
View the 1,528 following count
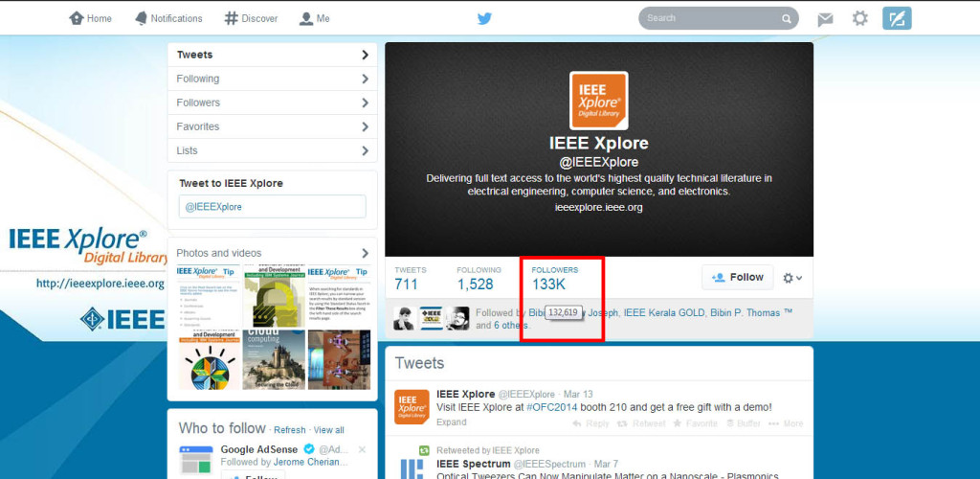click(479, 278)
